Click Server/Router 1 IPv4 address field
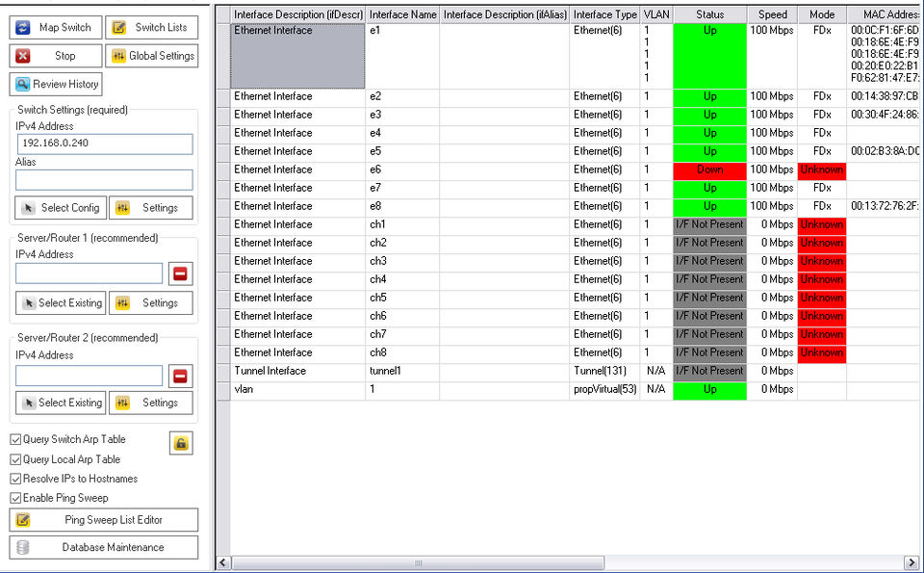Image resolution: width=924 pixels, height=573 pixels. [89, 273]
